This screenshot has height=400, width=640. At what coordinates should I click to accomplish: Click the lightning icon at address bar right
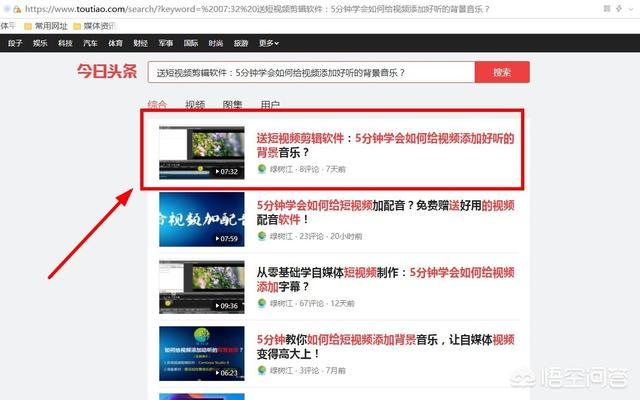coord(619,8)
